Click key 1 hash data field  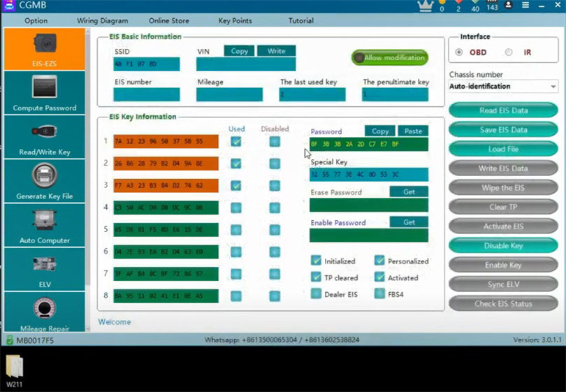(166, 141)
